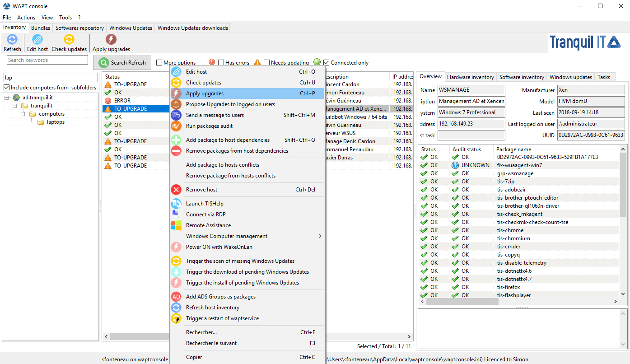Screen dimensions: 630x364
Task: Click the Run packages audit icon
Action: pyautogui.click(x=176, y=126)
